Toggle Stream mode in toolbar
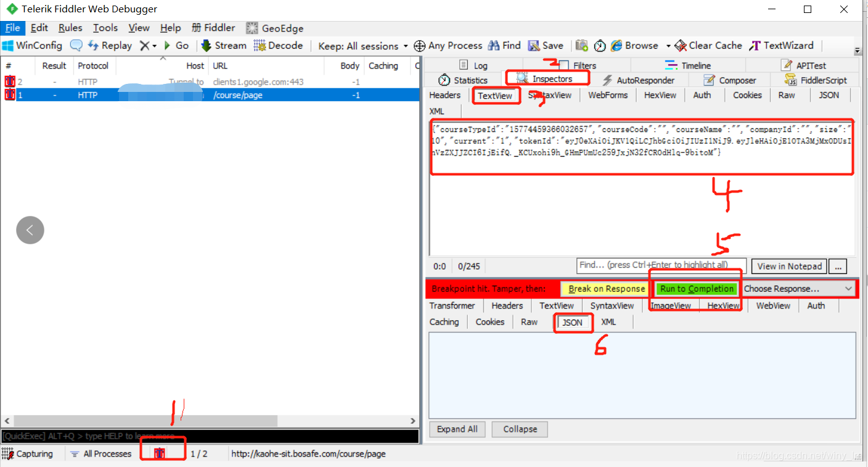Image resolution: width=868 pixels, height=467 pixels. (x=224, y=46)
